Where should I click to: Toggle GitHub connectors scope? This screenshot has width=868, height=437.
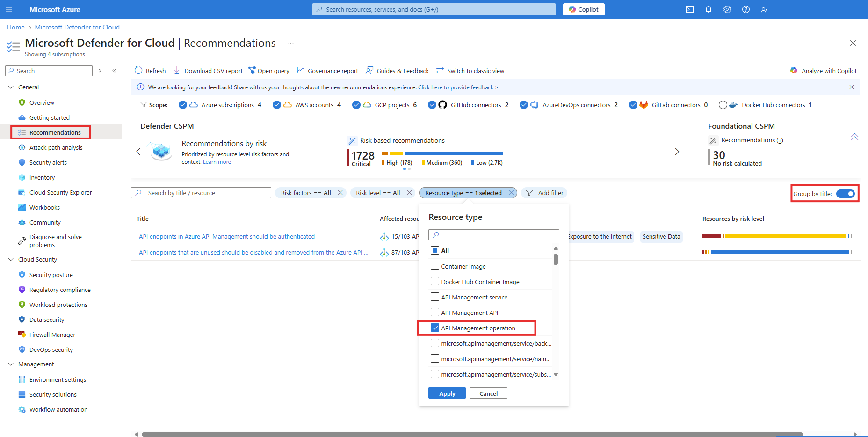tap(432, 105)
